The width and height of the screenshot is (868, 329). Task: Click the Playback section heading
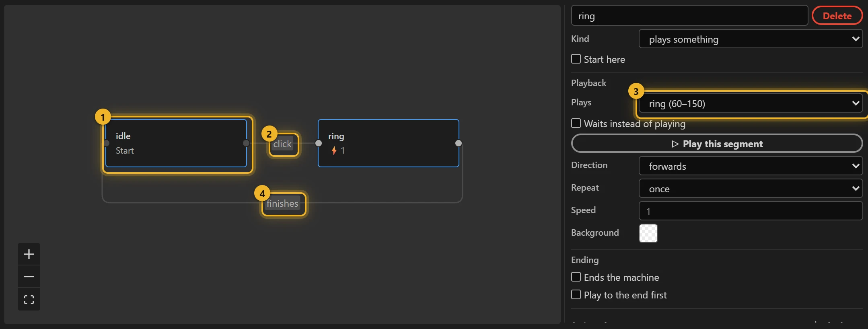pos(588,83)
